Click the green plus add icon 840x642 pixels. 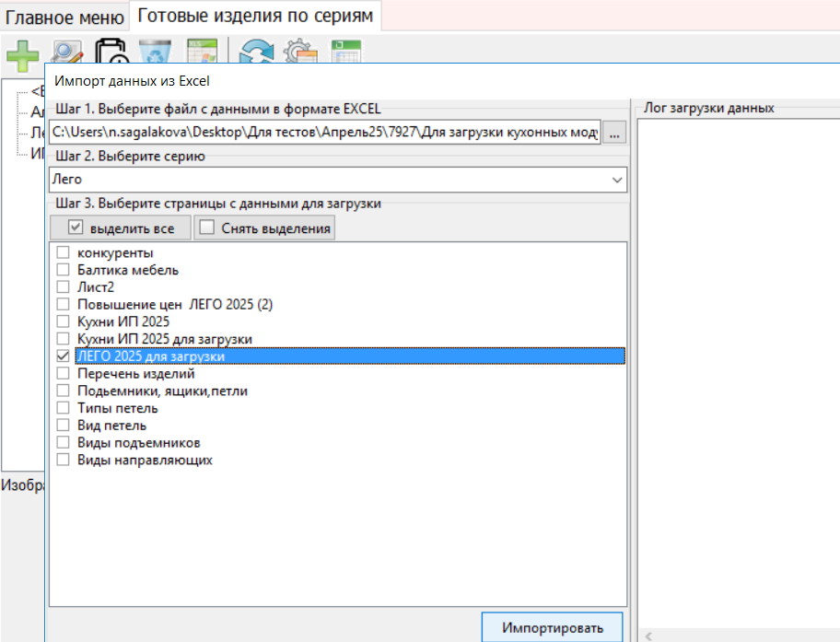[23, 53]
